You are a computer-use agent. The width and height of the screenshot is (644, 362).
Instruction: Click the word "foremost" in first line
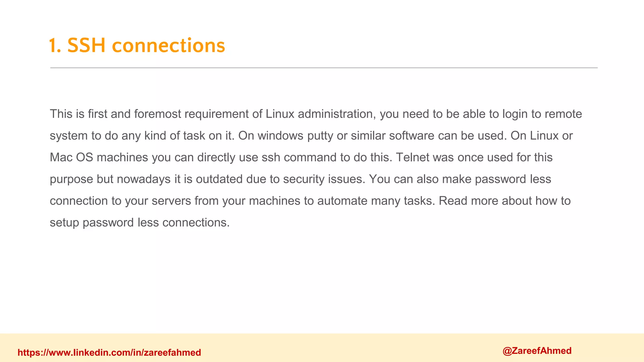[x=158, y=114]
